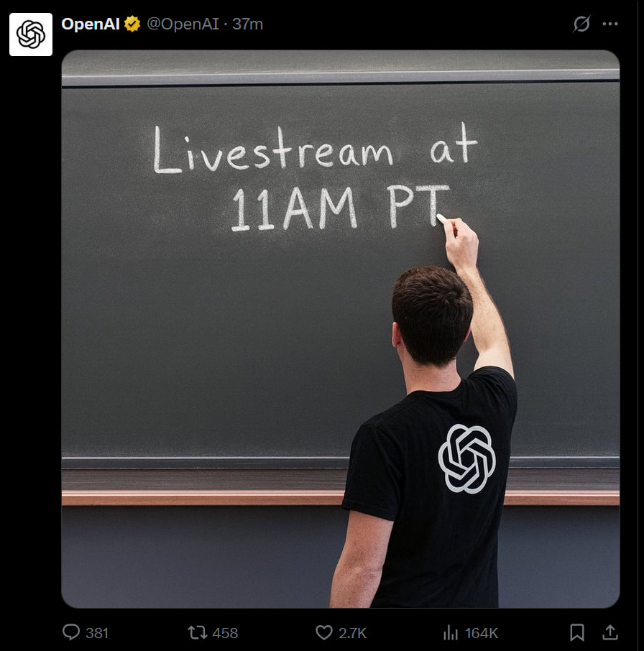Screen dimensions: 644x651
Task: Open the three-dot more options menu
Action: point(610,24)
